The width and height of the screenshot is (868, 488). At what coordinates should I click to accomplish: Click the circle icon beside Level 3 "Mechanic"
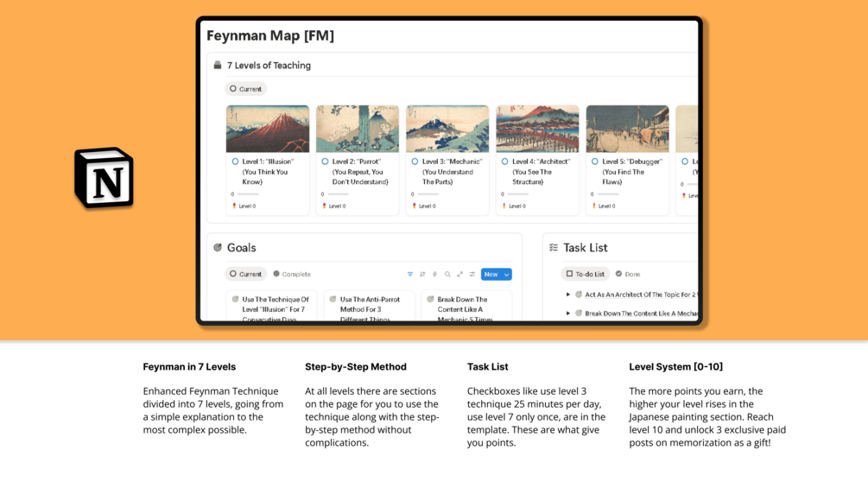click(415, 162)
